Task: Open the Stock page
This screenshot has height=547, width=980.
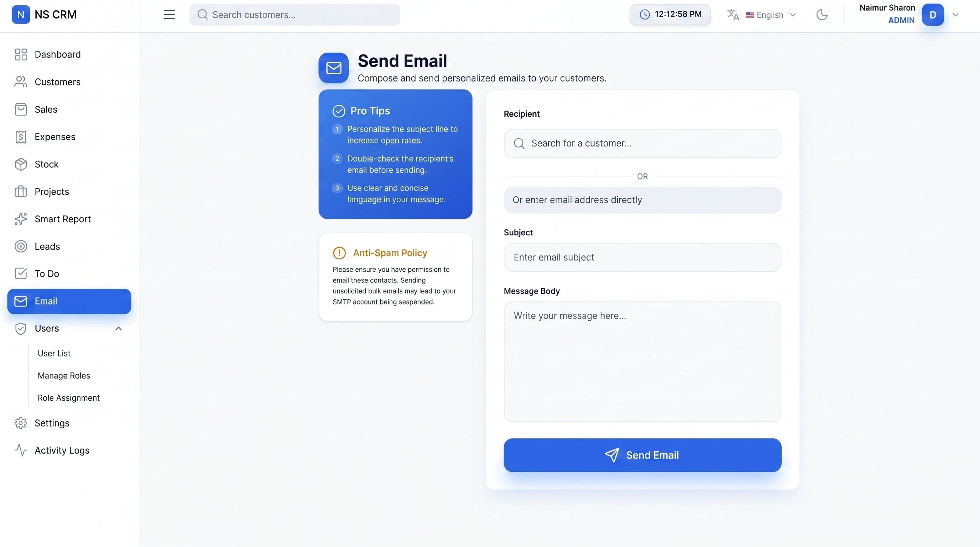Action: [69, 164]
